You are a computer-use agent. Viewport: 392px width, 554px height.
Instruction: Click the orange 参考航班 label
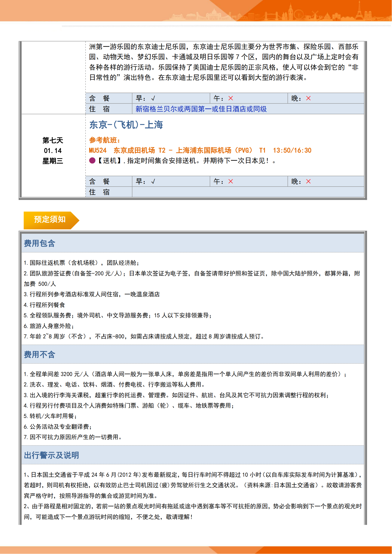click(105, 140)
